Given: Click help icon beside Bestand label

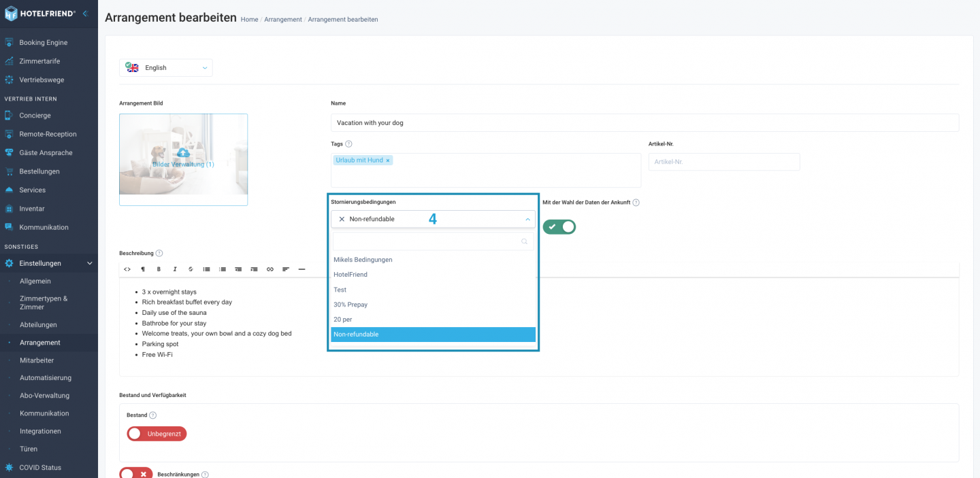Looking at the screenshot, I should coord(152,415).
